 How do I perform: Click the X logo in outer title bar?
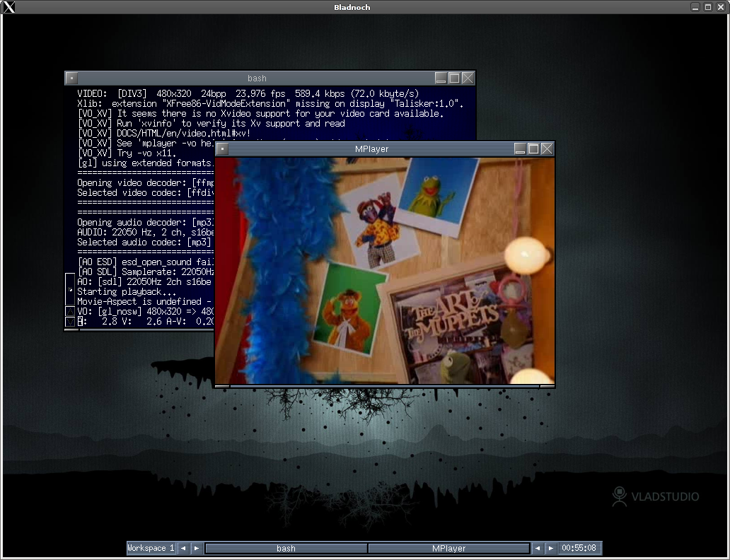pyautogui.click(x=9, y=7)
